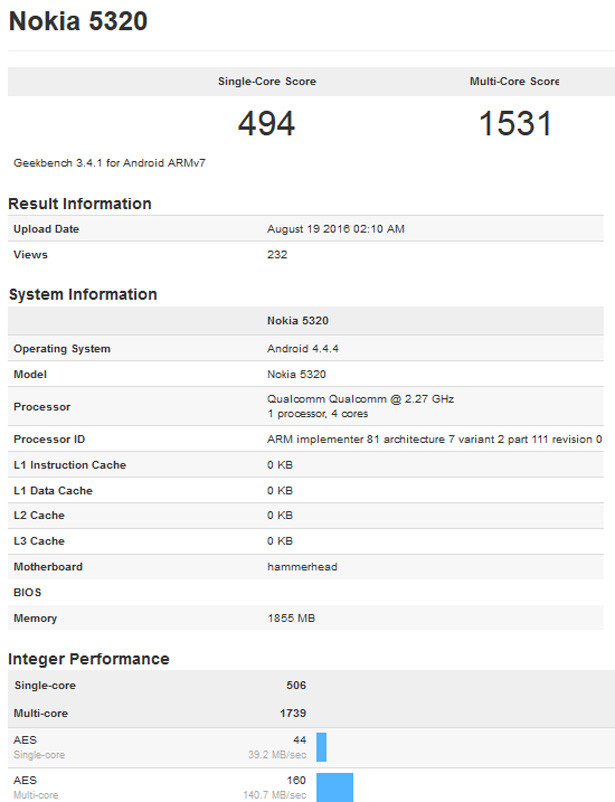This screenshot has width=615, height=802.
Task: Click the Android 4.4.4 value
Action: [303, 349]
